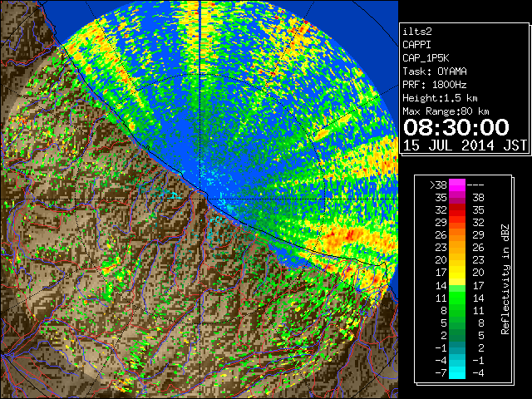Pick the red band in the reflectivity legend
Screen dimensions: 532x399
pos(457,210)
